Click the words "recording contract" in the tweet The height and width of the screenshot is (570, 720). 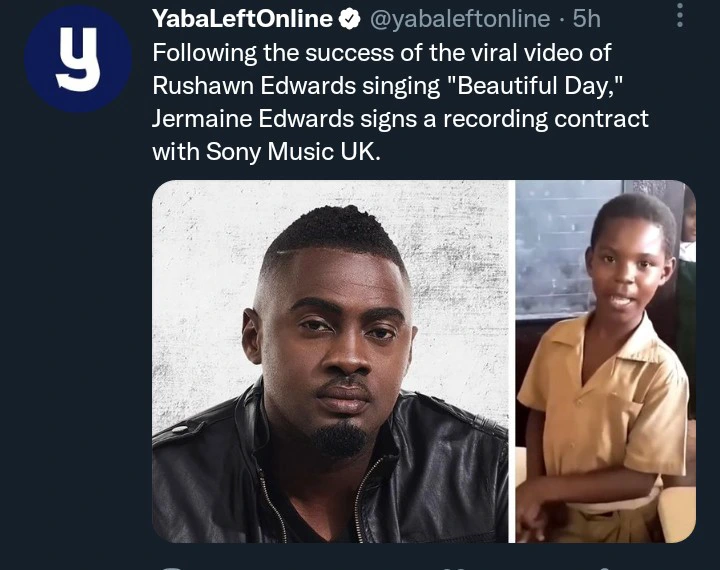(546, 119)
